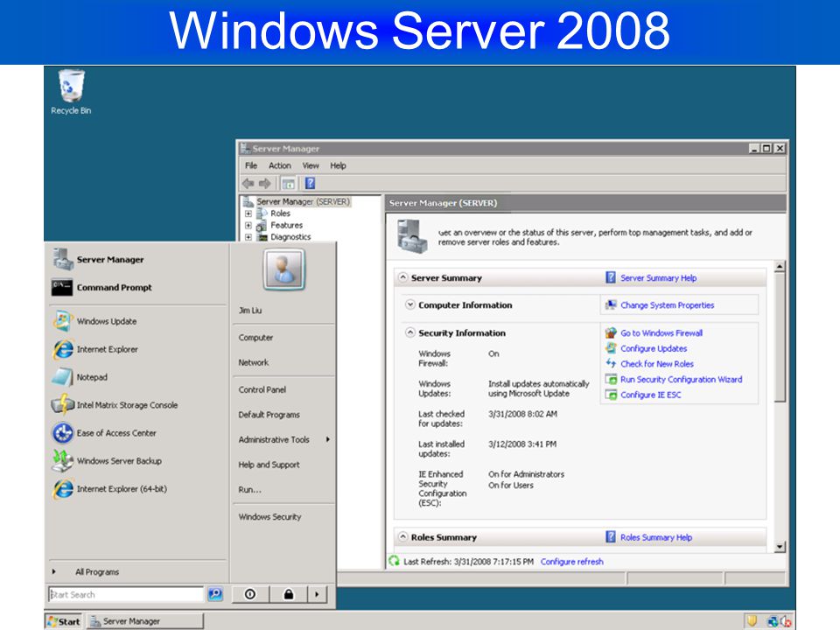Image resolution: width=840 pixels, height=630 pixels.
Task: Collapse the Security Information section
Action: (410, 332)
